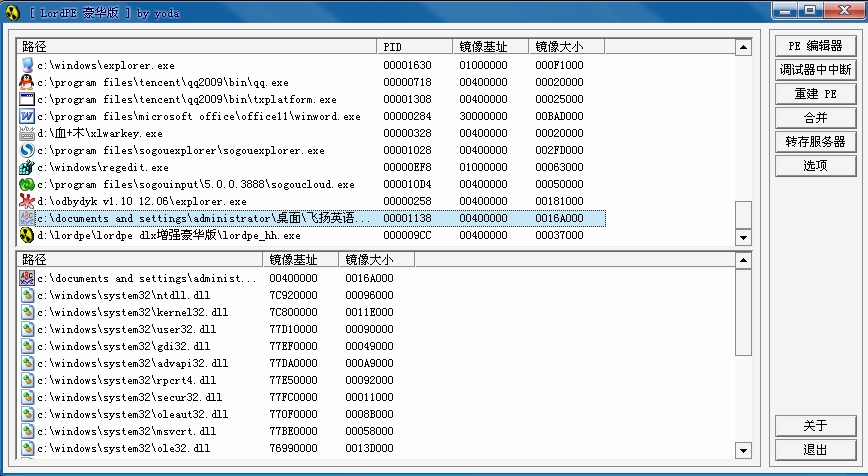Select base address 7C920000 of ntdll.dll
Image resolution: width=868 pixels, height=476 pixels.
[293, 295]
